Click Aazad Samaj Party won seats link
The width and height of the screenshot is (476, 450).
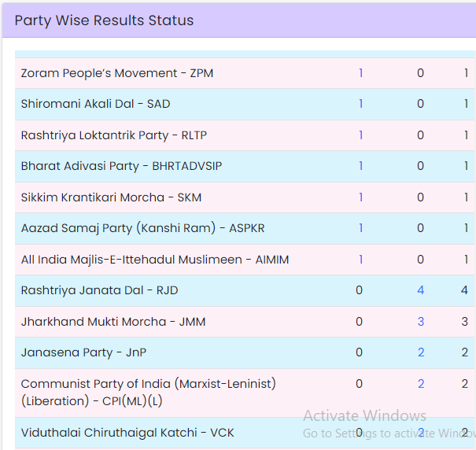361,228
